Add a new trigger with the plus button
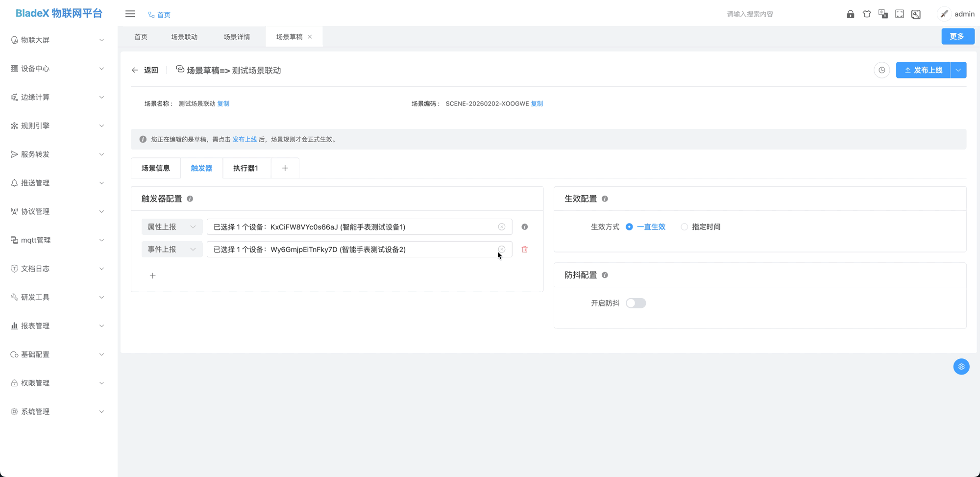The width and height of the screenshot is (980, 477). 152,276
